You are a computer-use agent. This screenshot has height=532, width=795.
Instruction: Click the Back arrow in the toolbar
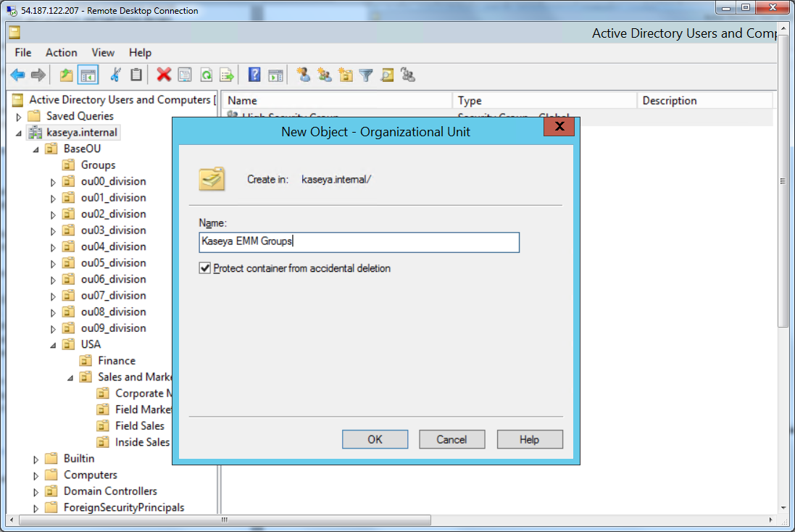tap(17, 75)
